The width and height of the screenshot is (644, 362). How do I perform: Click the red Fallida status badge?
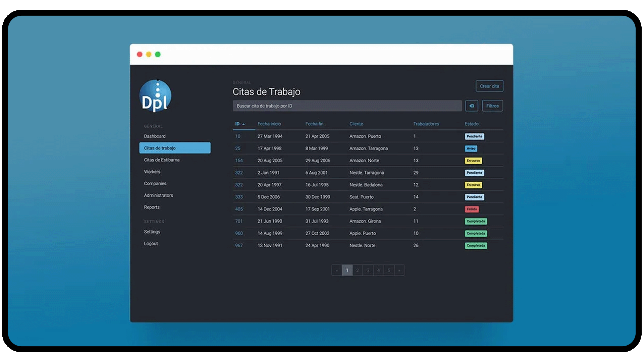click(x=472, y=209)
